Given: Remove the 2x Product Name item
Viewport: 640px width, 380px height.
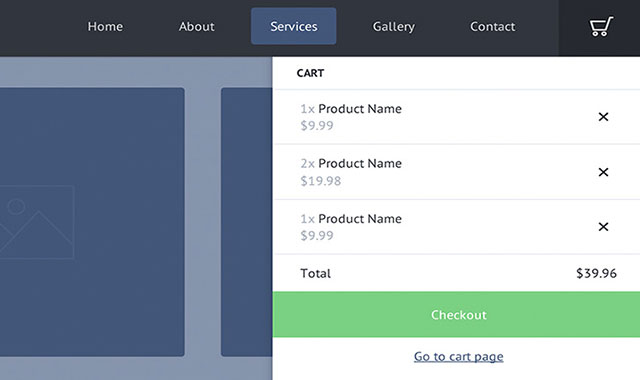Looking at the screenshot, I should 603,172.
